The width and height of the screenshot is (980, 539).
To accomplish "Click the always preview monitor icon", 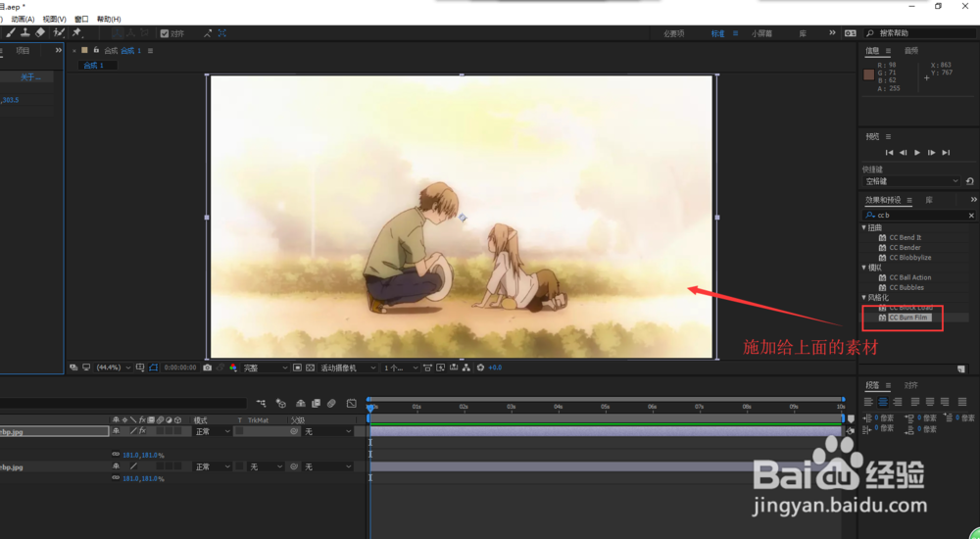I will coord(86,367).
